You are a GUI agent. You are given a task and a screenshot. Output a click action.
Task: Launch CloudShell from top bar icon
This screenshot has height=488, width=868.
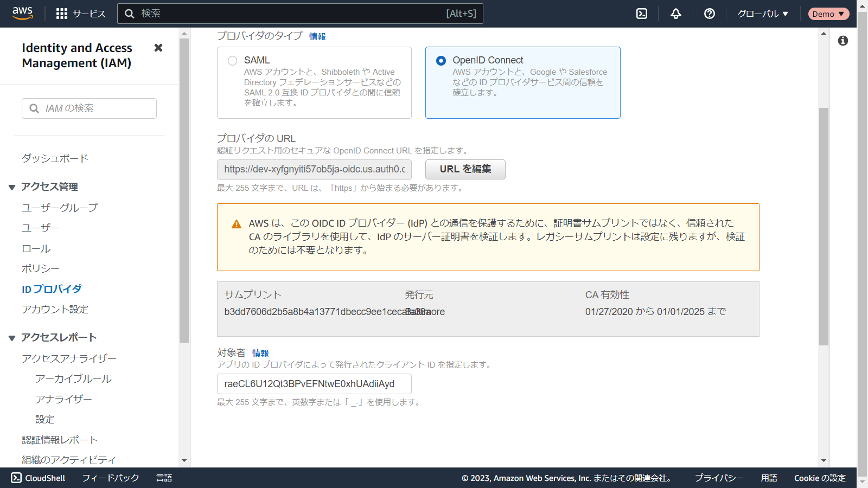coord(642,14)
